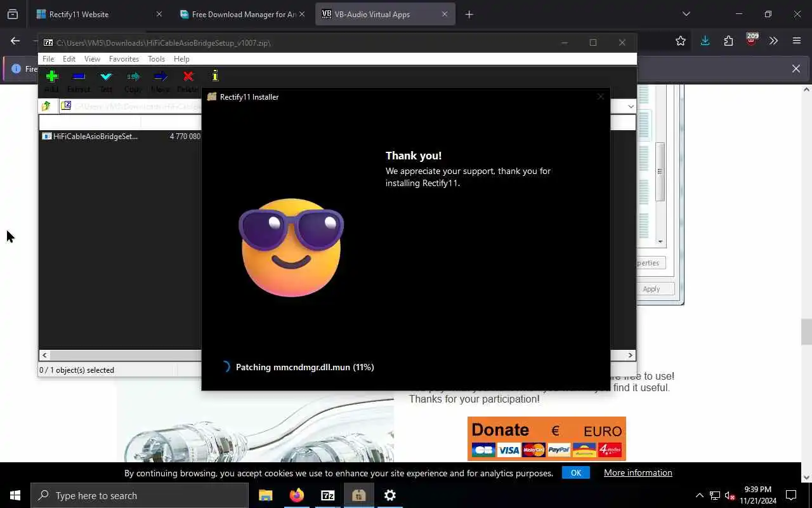Open the Firefox downloads panel
The image size is (812, 508).
pyautogui.click(x=705, y=41)
